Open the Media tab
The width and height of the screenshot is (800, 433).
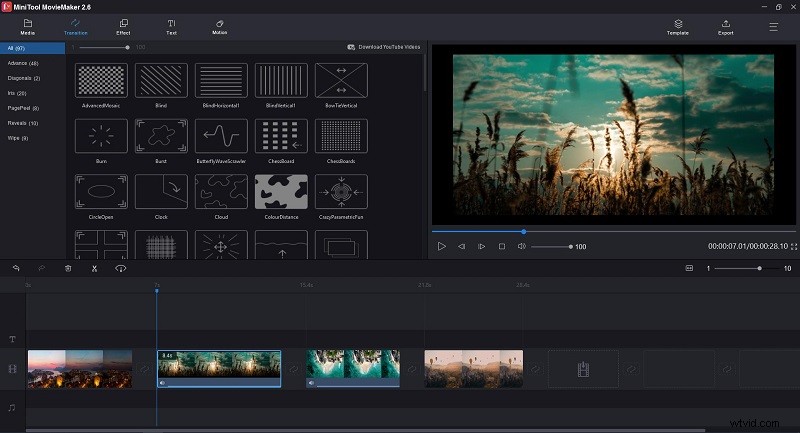pyautogui.click(x=28, y=27)
